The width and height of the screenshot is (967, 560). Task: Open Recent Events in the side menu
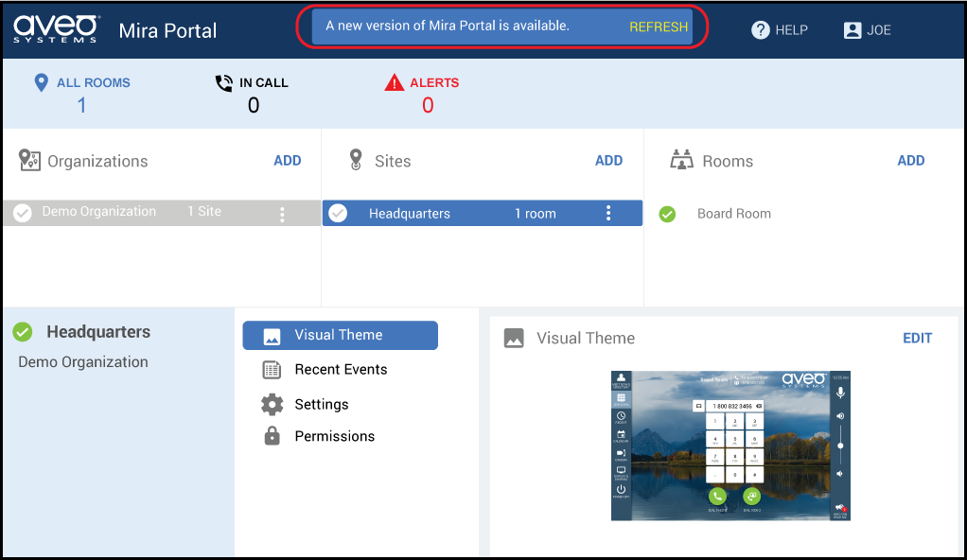(x=340, y=370)
